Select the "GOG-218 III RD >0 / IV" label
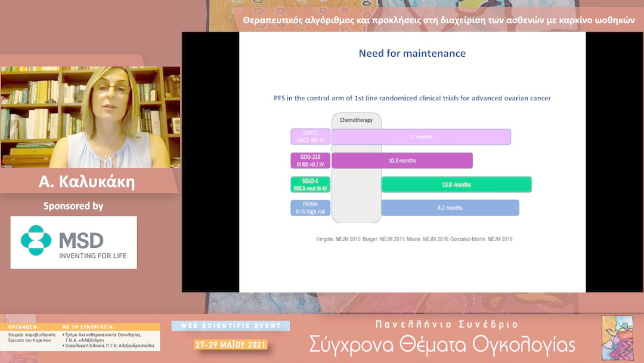Screen dimensions: 644x363 [311, 161]
